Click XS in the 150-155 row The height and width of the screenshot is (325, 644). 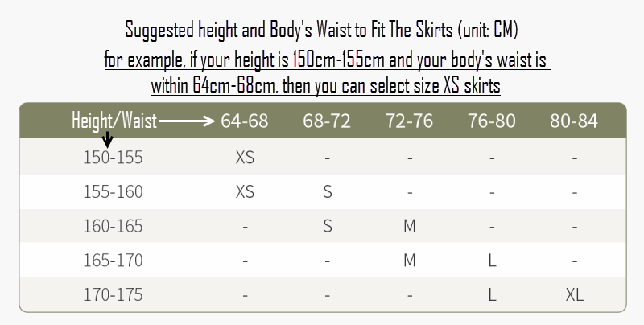pos(245,158)
